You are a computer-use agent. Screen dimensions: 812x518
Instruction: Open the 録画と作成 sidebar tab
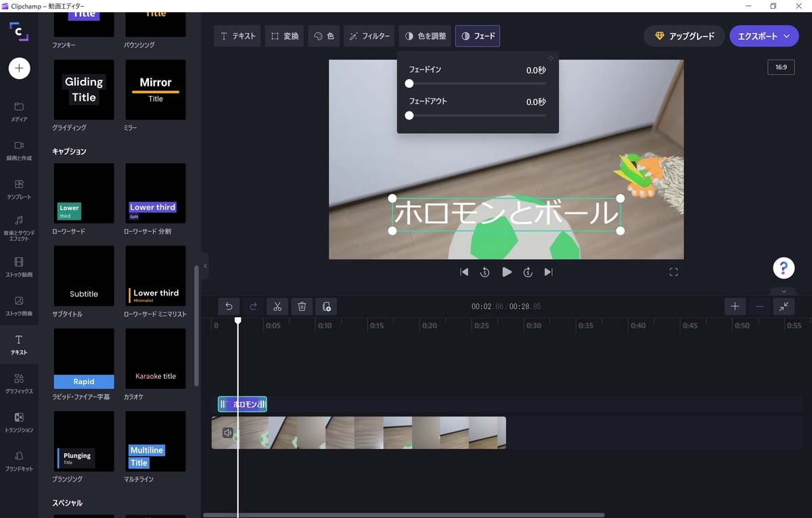(19, 150)
